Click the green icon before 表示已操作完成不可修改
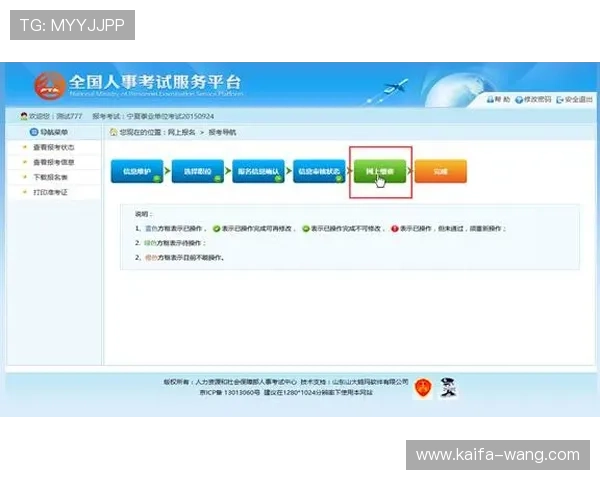The width and height of the screenshot is (600, 480). pos(306,229)
